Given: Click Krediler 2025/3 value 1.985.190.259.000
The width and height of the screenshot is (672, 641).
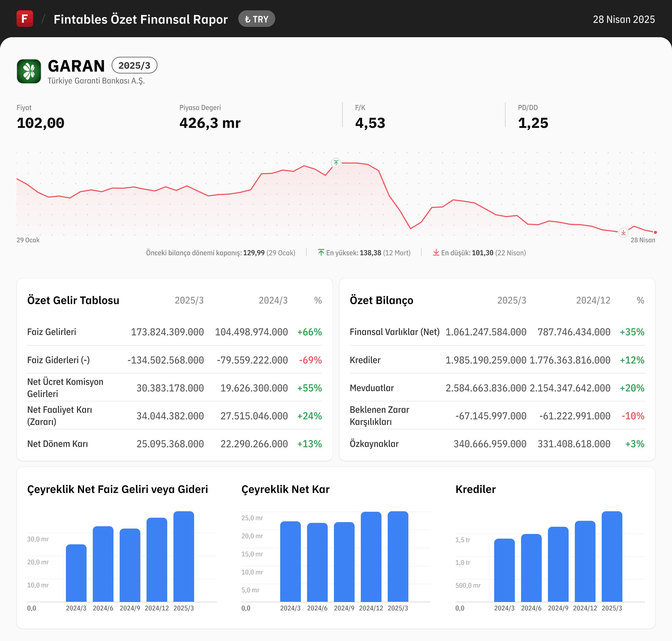Looking at the screenshot, I should coord(486,360).
